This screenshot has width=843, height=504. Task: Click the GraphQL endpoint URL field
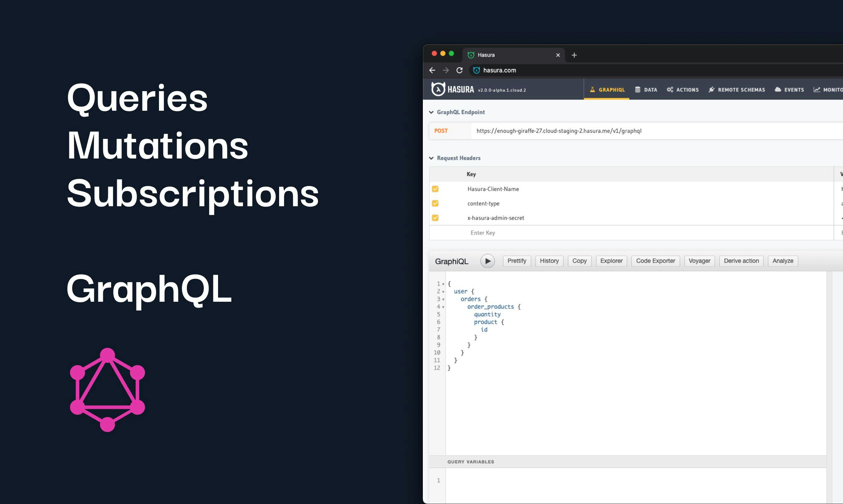tap(657, 131)
